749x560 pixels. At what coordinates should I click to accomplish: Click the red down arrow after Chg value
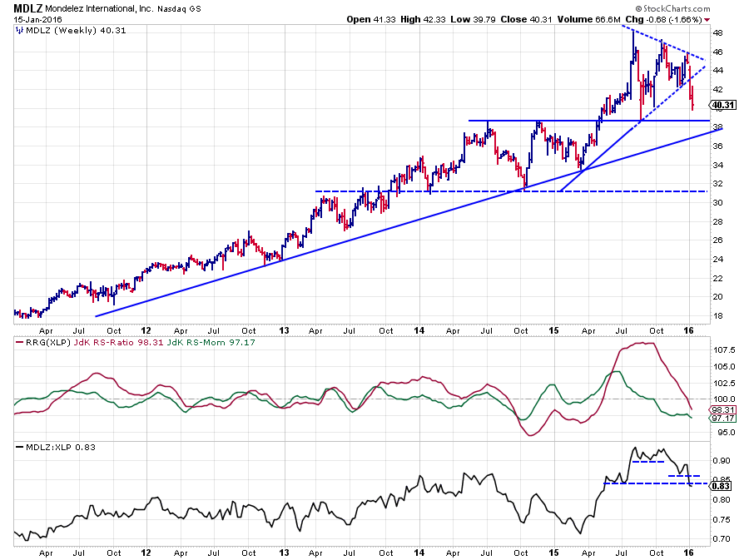tap(707, 20)
